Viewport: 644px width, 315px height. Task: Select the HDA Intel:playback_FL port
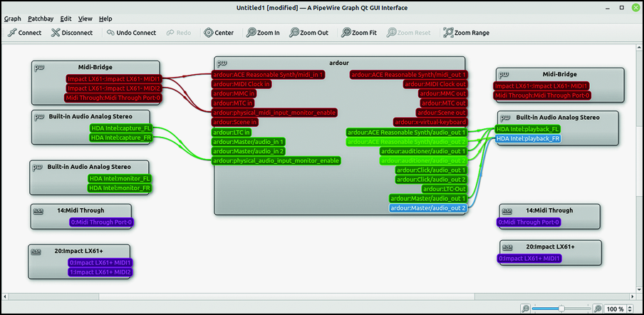528,129
